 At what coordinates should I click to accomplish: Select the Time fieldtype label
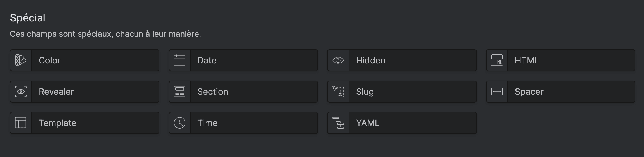coord(207,123)
